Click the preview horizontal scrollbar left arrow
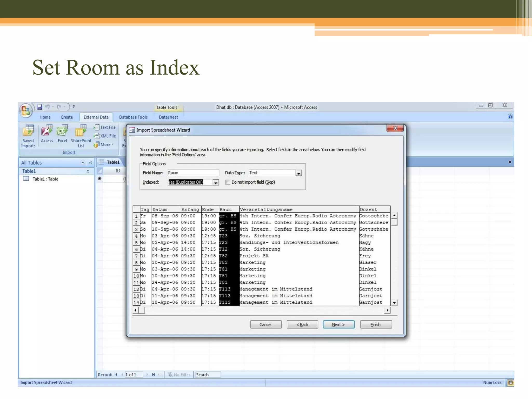Screen dimensions: 532x399 coord(135,310)
